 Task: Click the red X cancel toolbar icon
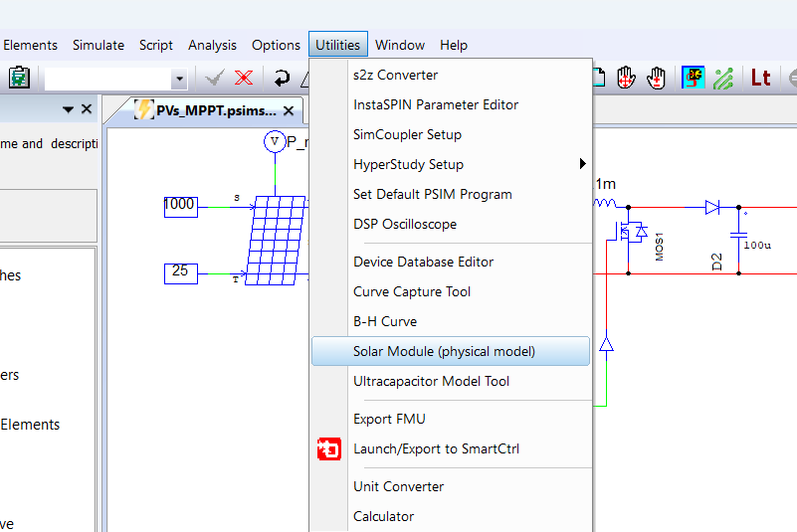(x=244, y=79)
